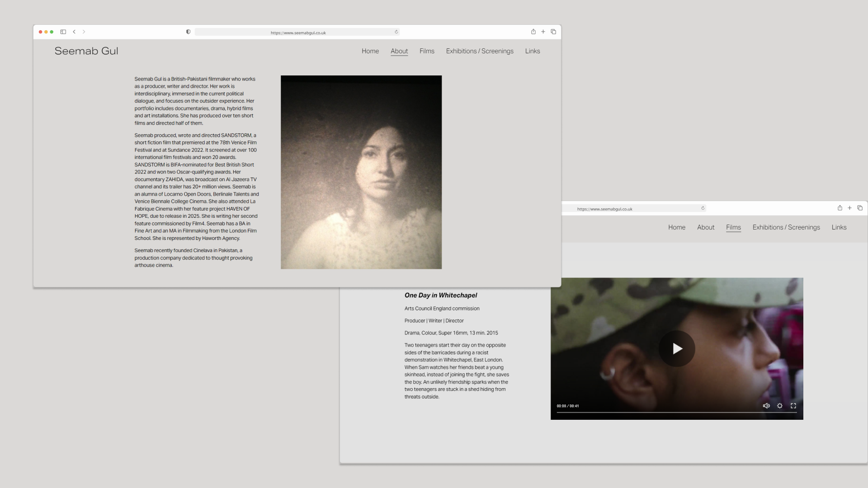Click the forward arrow in top browser
This screenshot has height=488, width=868.
pyautogui.click(x=84, y=32)
